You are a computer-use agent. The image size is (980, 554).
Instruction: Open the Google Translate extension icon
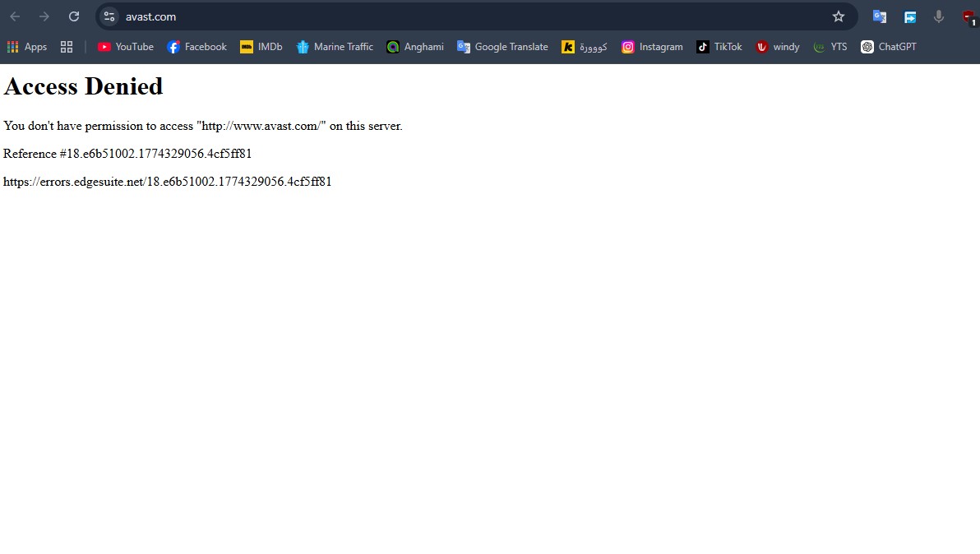(880, 16)
